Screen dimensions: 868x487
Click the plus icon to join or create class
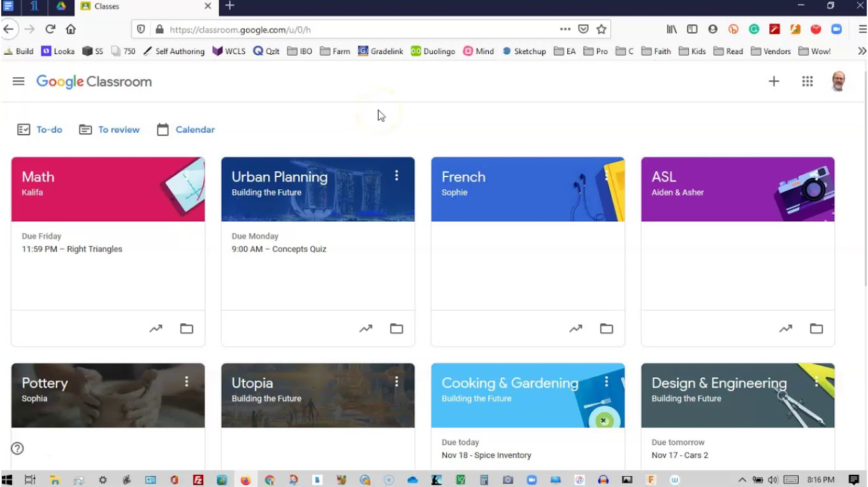774,81
